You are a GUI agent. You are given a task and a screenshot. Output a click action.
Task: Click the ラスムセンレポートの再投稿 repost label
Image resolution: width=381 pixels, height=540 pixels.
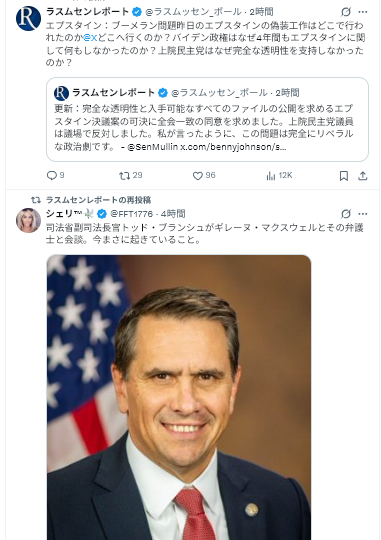coord(98,200)
